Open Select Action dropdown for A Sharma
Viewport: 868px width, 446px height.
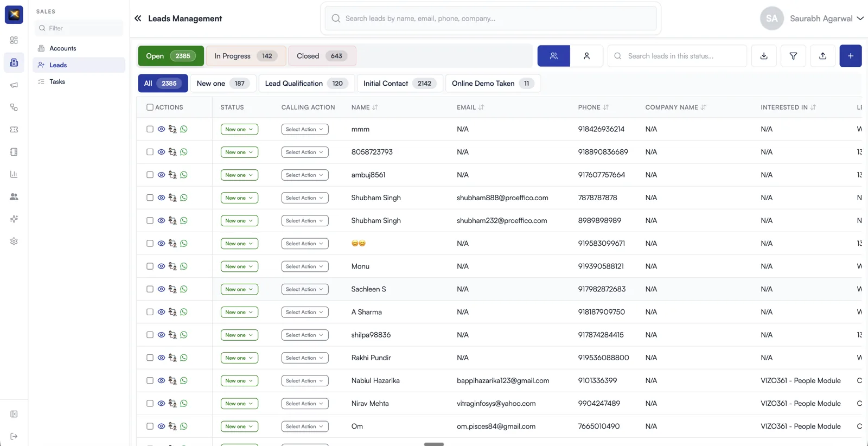305,312
